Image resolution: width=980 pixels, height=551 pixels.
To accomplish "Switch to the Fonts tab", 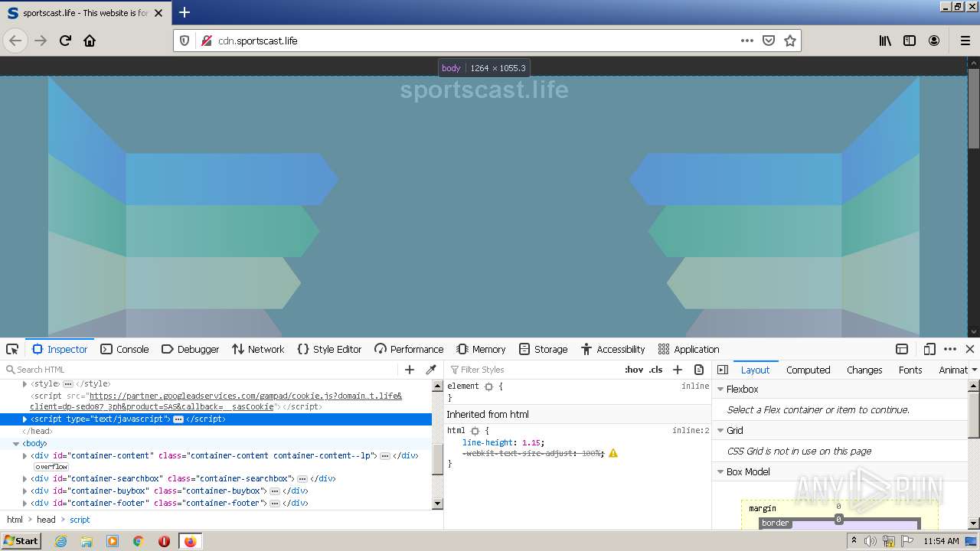I will click(910, 370).
